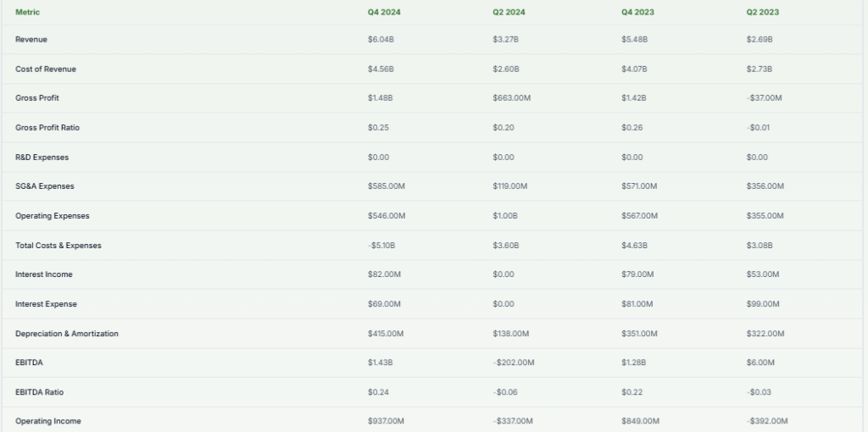Select the EBITDA Ratio row label

39,392
